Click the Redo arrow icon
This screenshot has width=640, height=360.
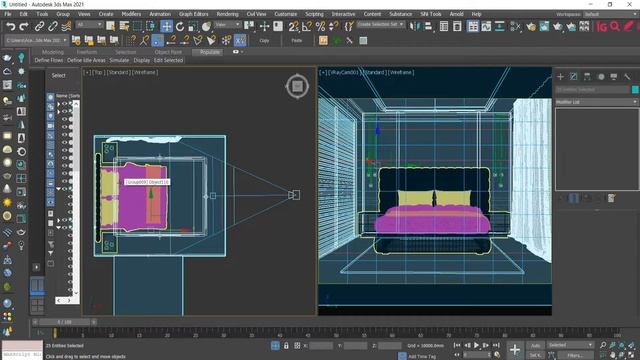(24, 27)
